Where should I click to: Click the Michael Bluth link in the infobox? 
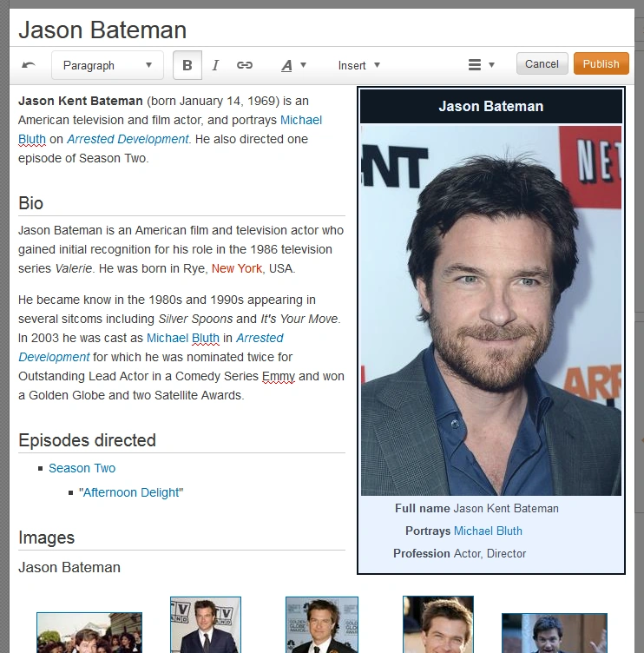(488, 531)
